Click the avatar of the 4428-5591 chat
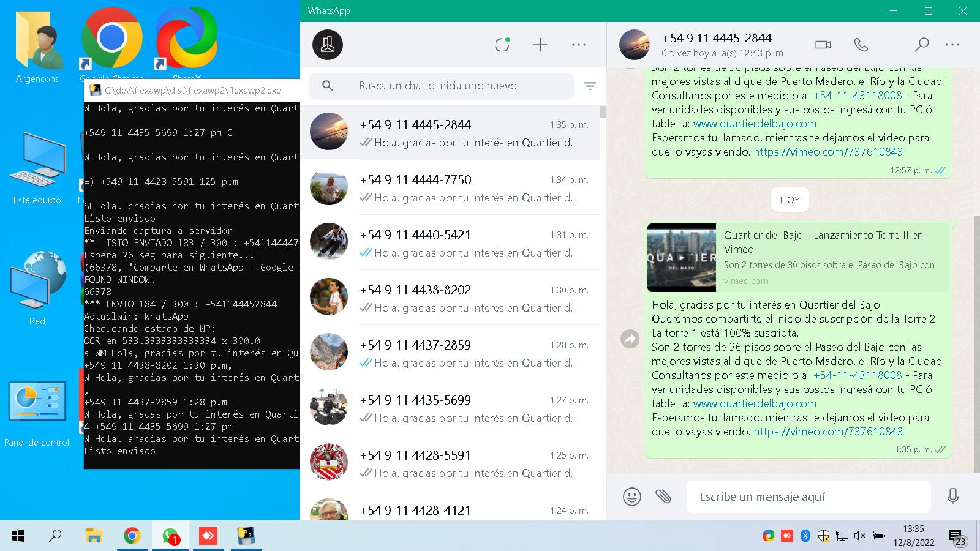 click(x=329, y=462)
